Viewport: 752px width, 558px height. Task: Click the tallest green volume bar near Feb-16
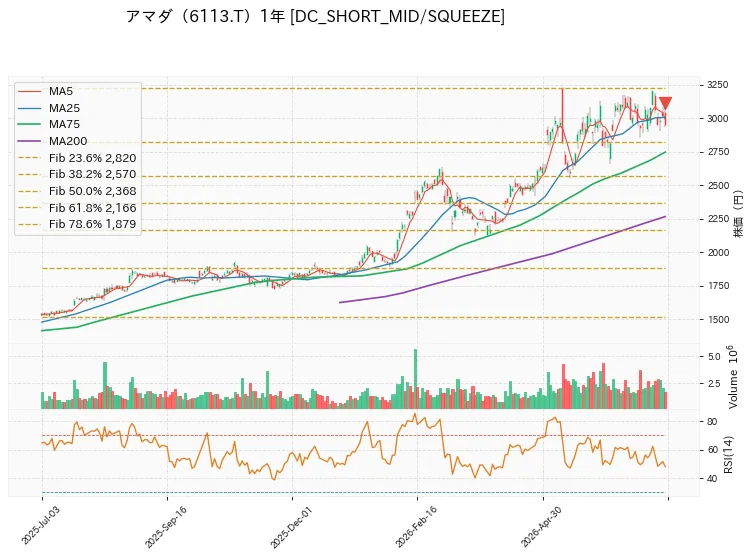point(415,379)
